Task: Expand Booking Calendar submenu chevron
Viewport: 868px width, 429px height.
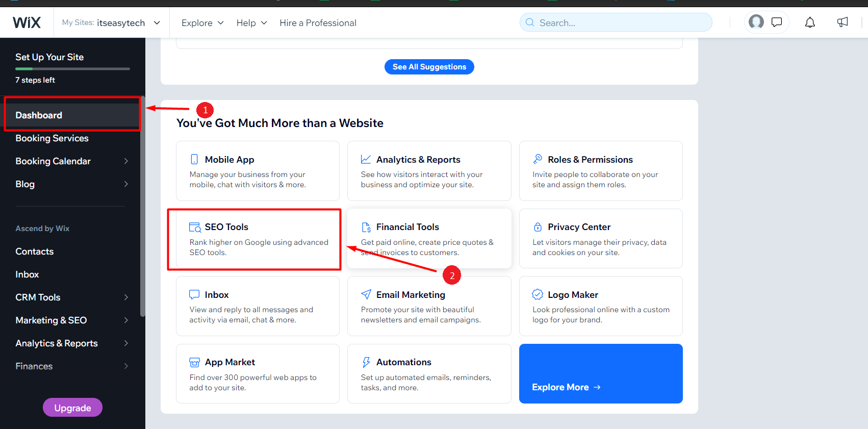Action: pos(126,161)
